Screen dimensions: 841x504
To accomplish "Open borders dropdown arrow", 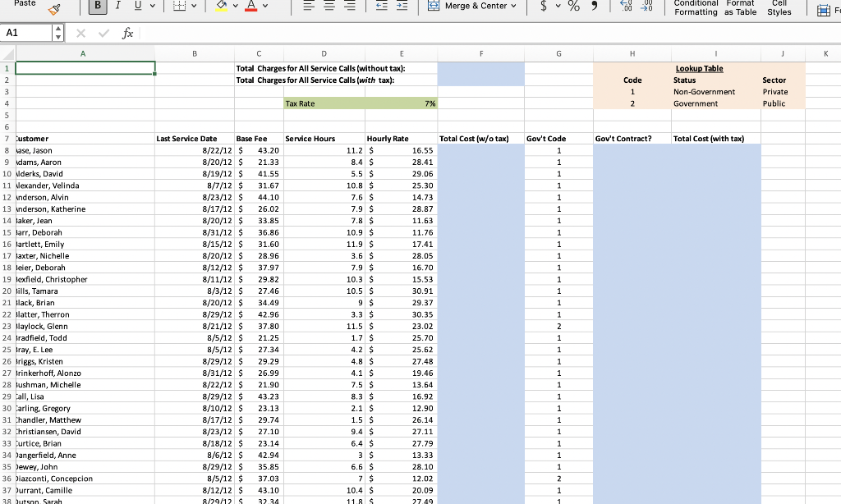I will (x=194, y=6).
